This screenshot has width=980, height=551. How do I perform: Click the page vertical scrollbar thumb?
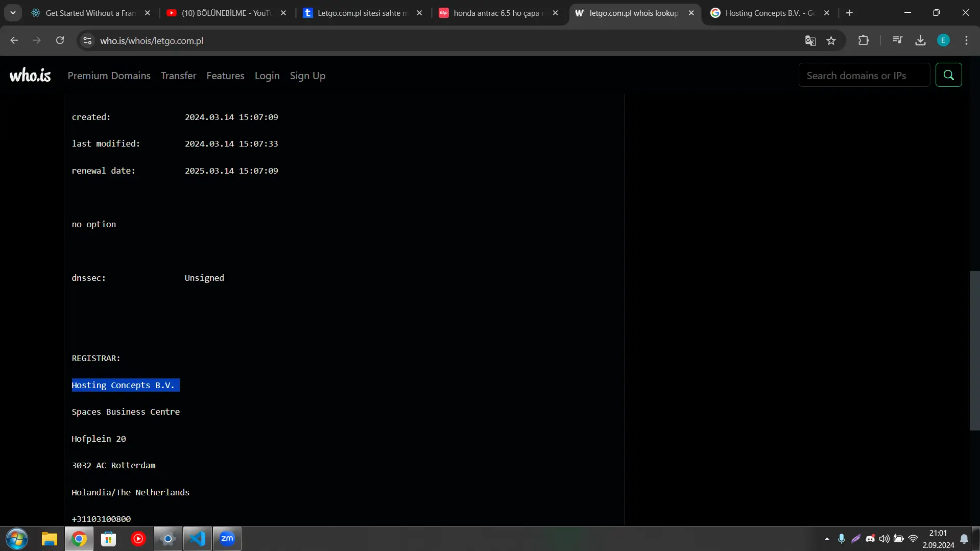[x=974, y=350]
